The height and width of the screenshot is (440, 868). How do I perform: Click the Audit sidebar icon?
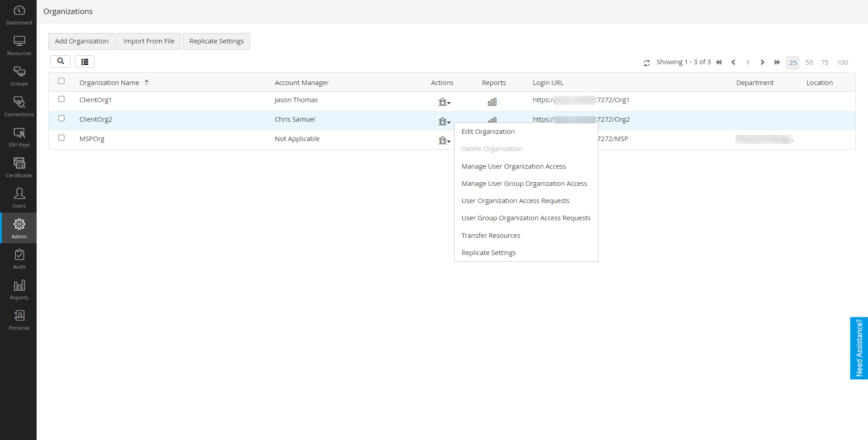(19, 259)
